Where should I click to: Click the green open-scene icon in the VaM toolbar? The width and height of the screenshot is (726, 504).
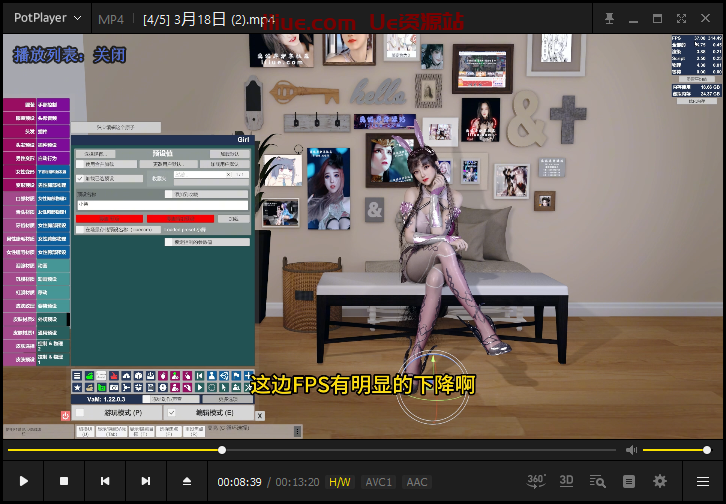pos(89,376)
